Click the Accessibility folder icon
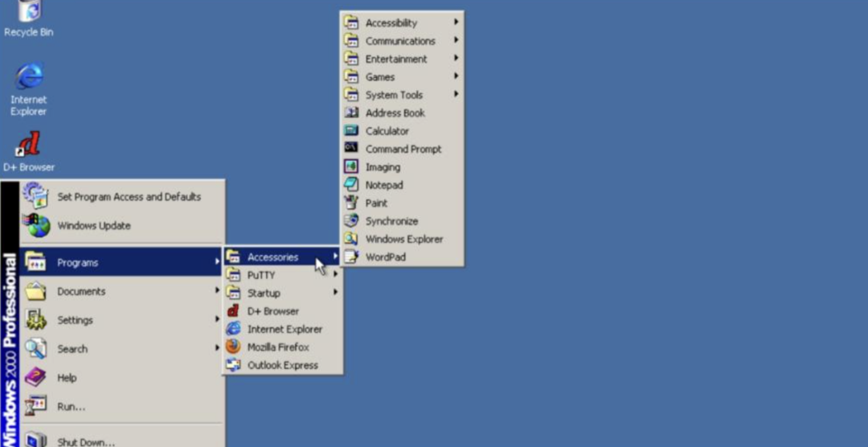Viewport: 868px width, 447px height. (x=351, y=23)
